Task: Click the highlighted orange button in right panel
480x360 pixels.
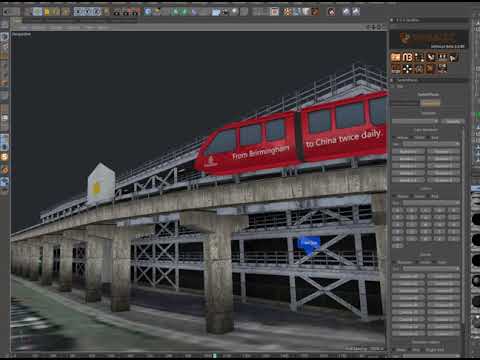Action: [x=430, y=103]
